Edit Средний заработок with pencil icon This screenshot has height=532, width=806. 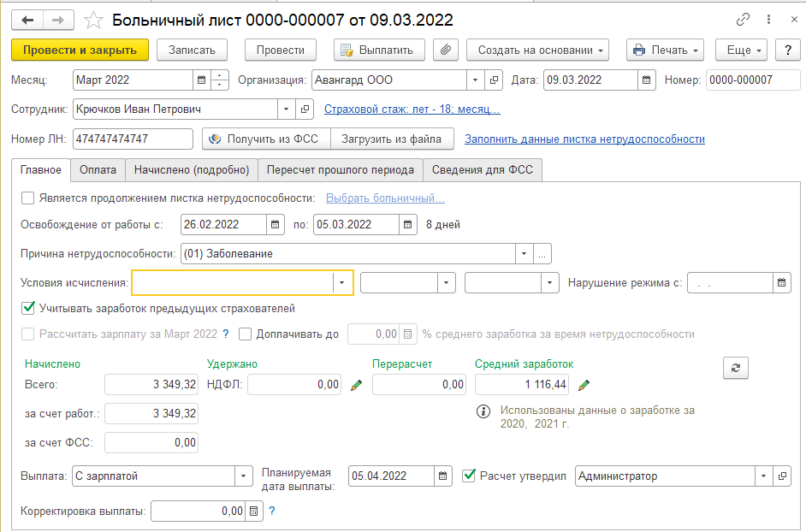click(x=584, y=385)
